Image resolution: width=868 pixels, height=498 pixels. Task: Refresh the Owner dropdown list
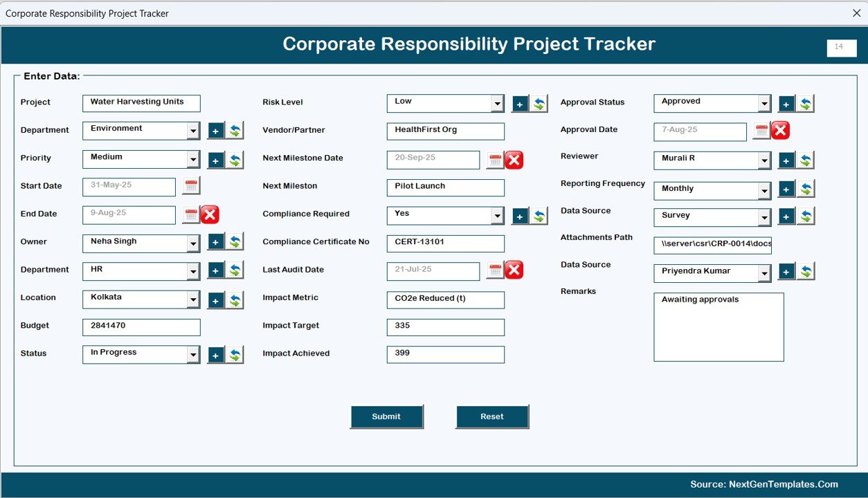click(x=235, y=242)
